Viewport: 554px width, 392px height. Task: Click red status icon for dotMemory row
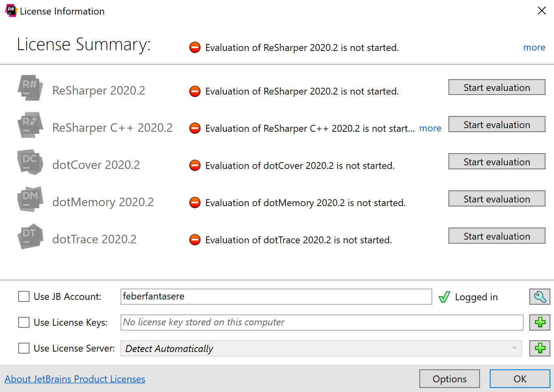195,203
